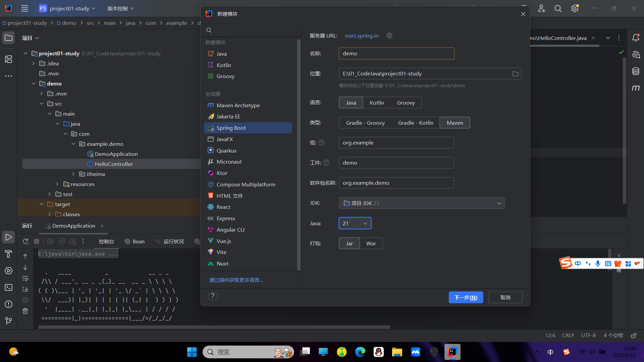This screenshot has width=644, height=362.
Task: Open the Structure tool window icon
Action: [x=8, y=59]
